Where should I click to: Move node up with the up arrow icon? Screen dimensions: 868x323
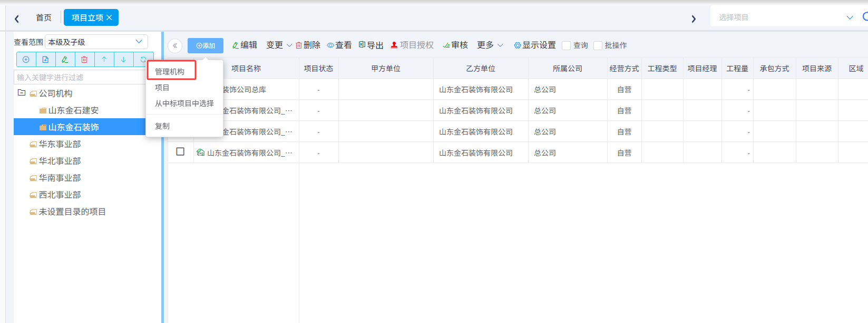104,60
